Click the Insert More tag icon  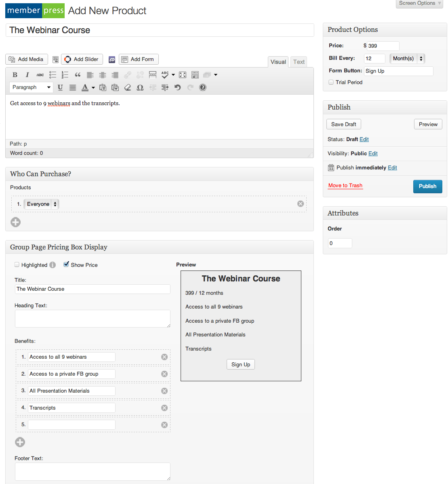[x=153, y=75]
